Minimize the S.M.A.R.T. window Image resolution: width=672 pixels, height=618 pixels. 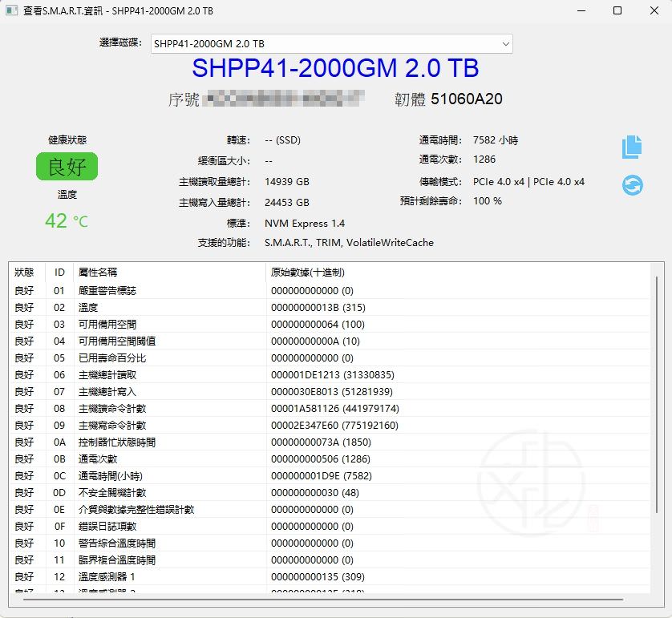(581, 10)
